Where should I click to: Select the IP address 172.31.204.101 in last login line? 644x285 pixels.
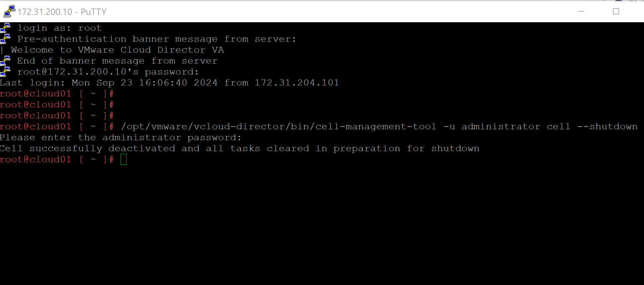(x=296, y=82)
